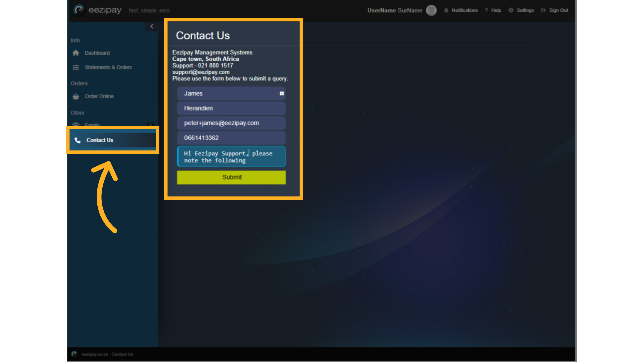Open Settings in the top bar
Viewport: 644px width, 362px height.
click(525, 10)
